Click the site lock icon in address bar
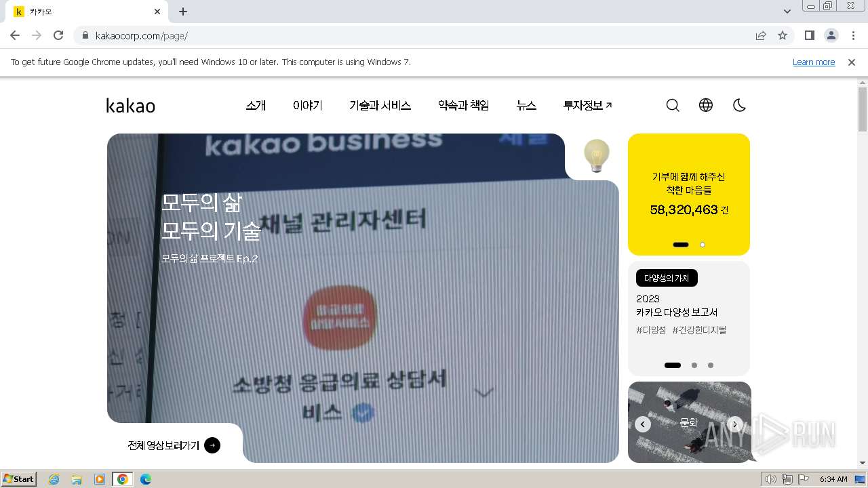 tap(85, 35)
